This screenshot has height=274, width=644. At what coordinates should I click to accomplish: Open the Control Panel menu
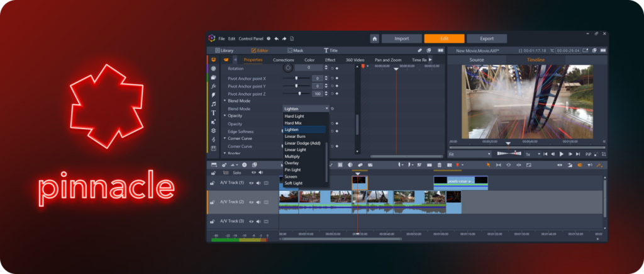coord(252,38)
